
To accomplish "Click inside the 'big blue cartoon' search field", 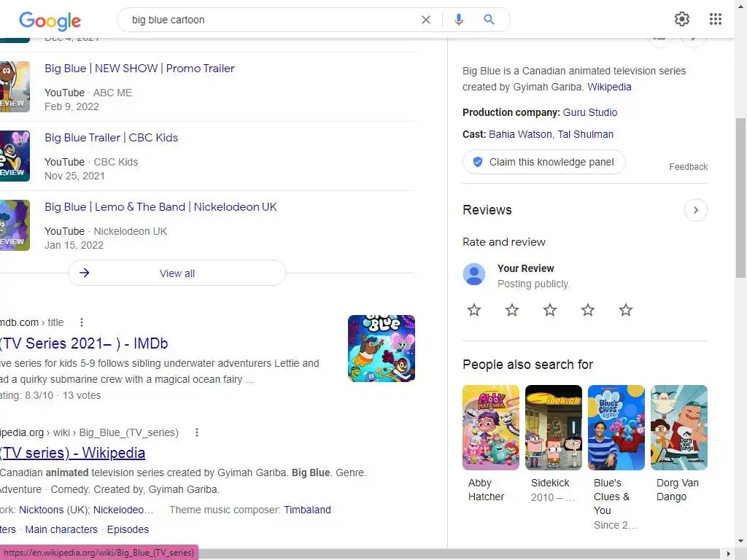I will [271, 20].
